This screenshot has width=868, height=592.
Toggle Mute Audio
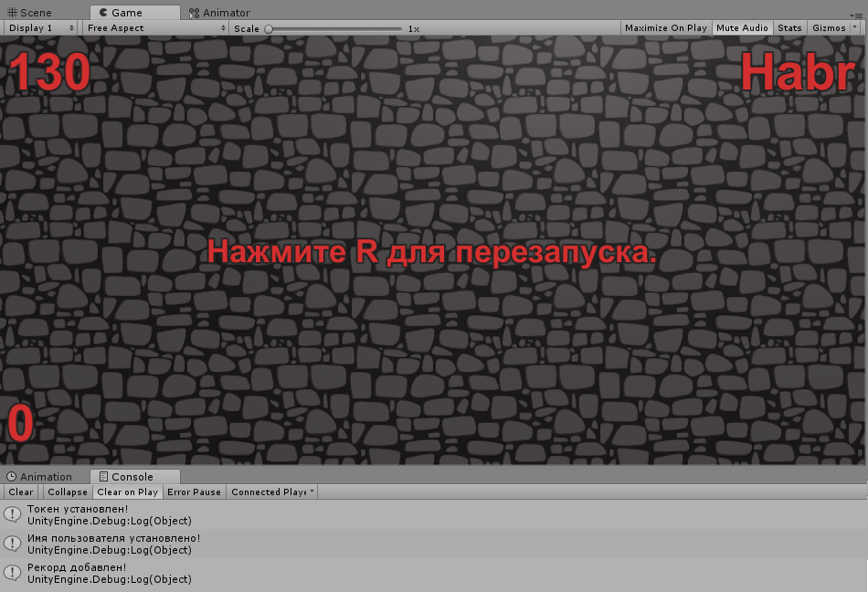(x=742, y=27)
